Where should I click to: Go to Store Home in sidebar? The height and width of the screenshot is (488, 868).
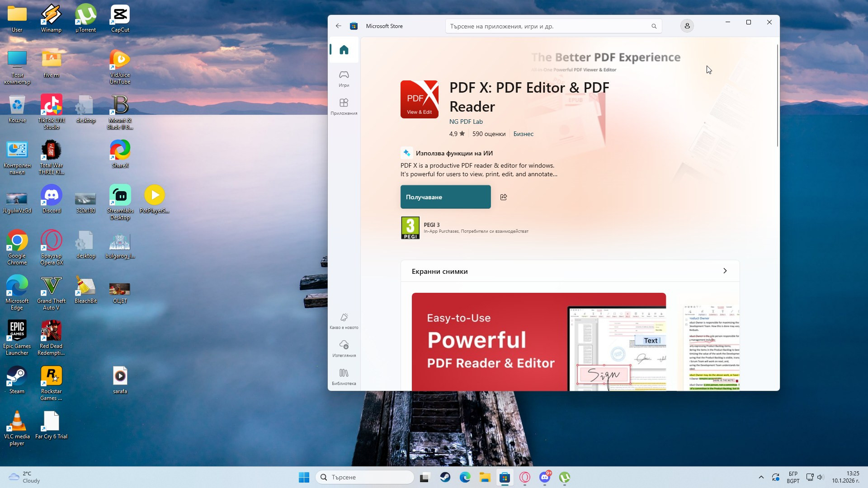click(344, 50)
